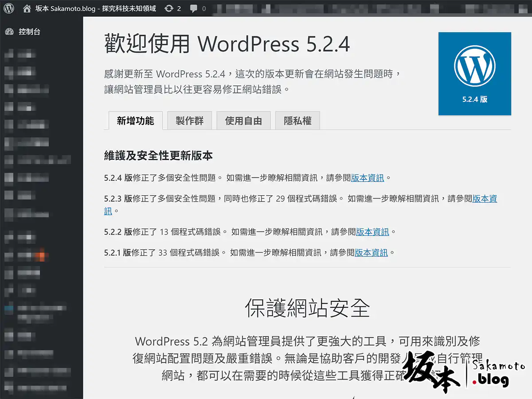Open the 控制台 sidebar menu label
Viewport: 532px width, 399px height.
click(29, 32)
